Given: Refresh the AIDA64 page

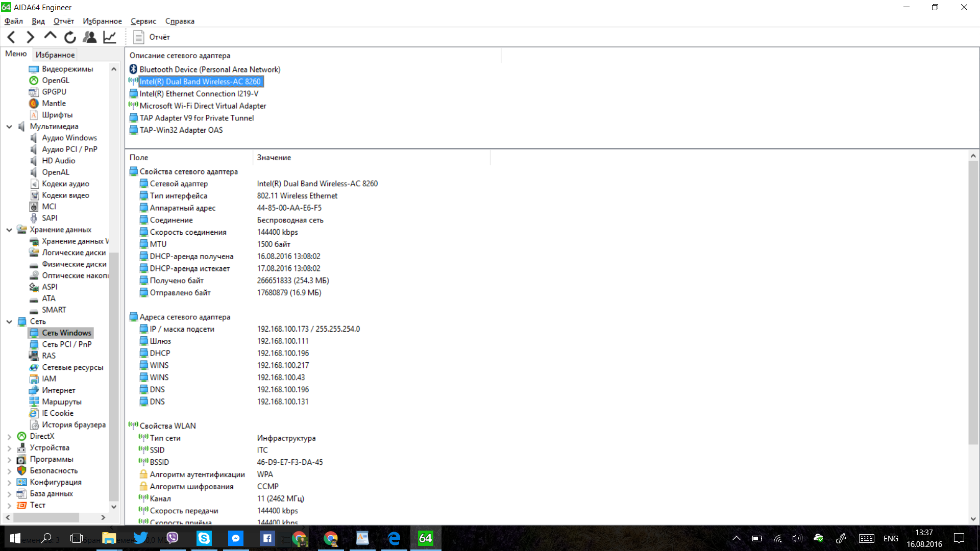Looking at the screenshot, I should point(70,37).
